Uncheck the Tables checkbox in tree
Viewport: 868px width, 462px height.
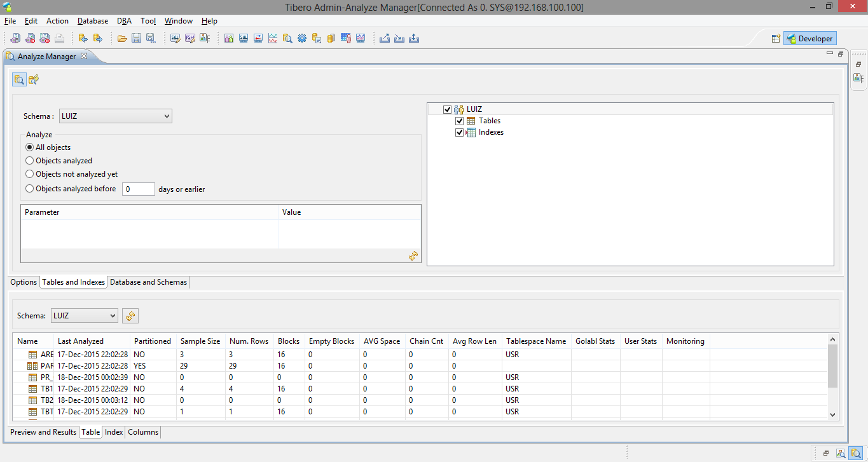tap(460, 121)
